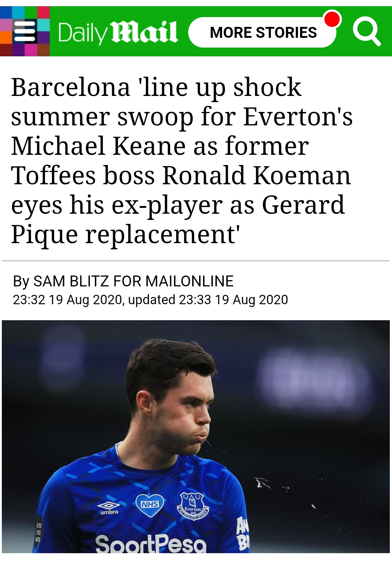Click the word Everton's in the headline

[x=298, y=117]
